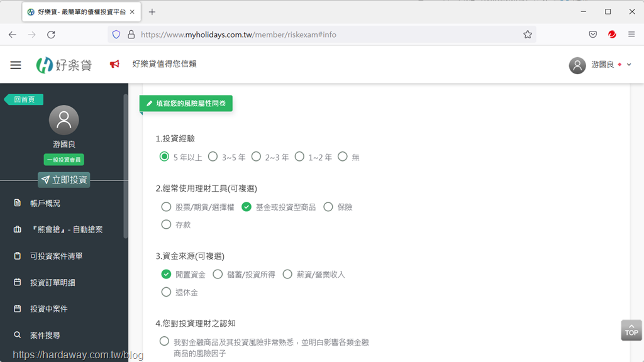Select 無 investment experience

tap(343, 156)
